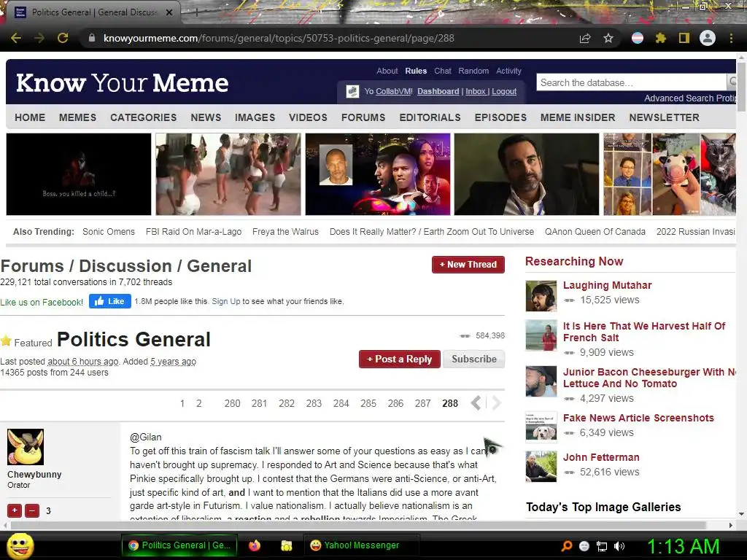This screenshot has height=560, width=747.
Task: Go to thread page 287
Action: tap(422, 403)
